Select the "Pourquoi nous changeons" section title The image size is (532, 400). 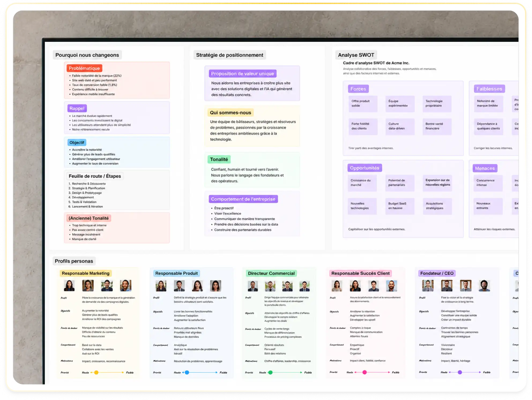(87, 55)
